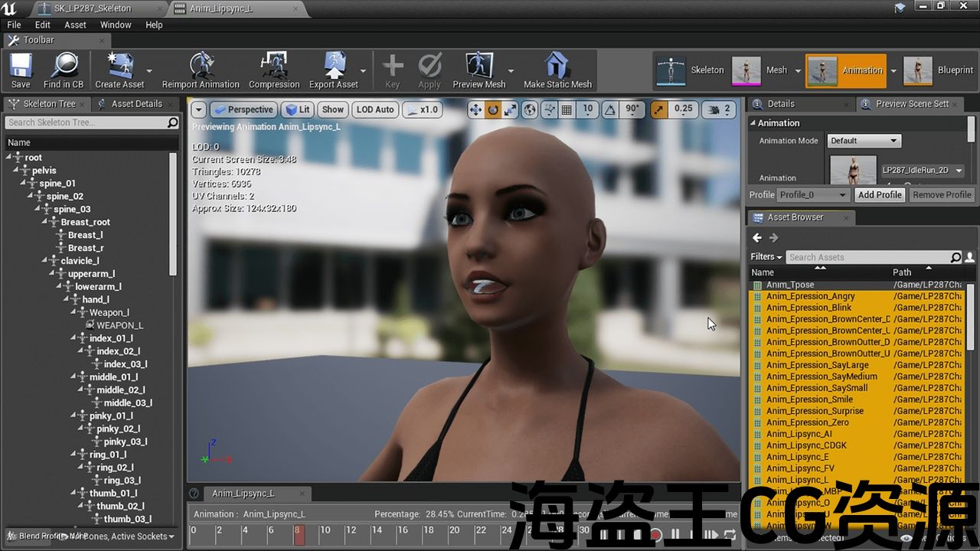980x551 pixels.
Task: Click frame 8 marker on animation timeline
Action: pos(299,533)
